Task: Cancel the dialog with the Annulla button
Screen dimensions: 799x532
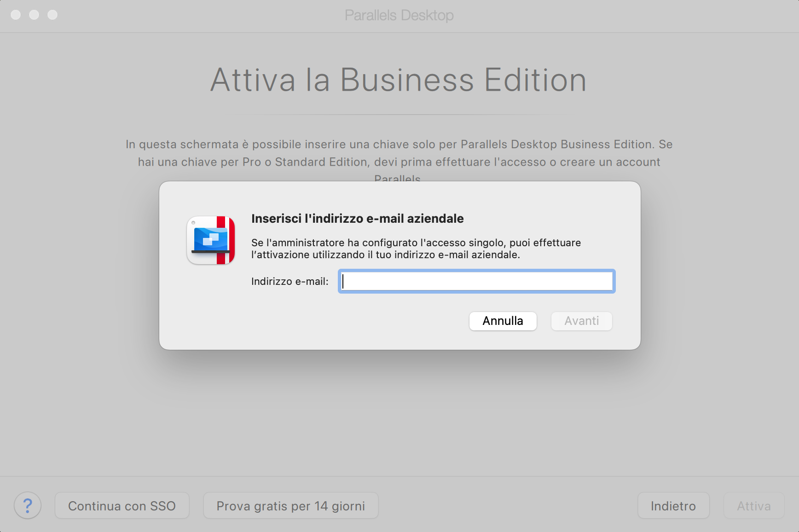Action: (x=503, y=321)
